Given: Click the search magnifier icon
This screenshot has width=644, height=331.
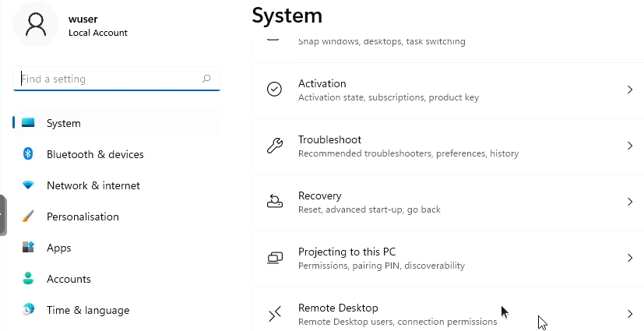Looking at the screenshot, I should tap(206, 79).
